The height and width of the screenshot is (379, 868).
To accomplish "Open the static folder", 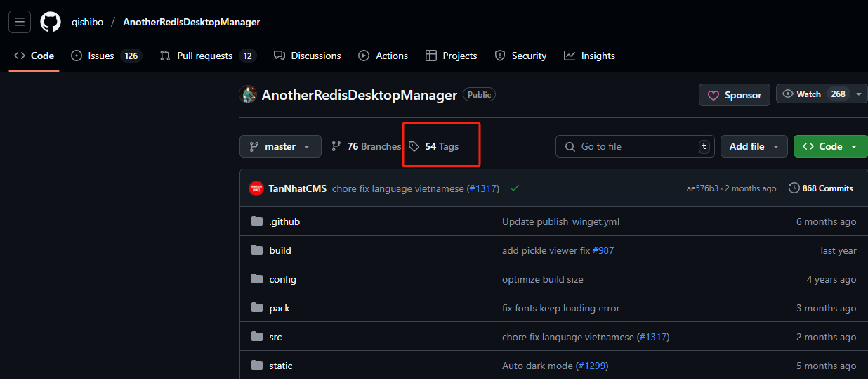I will [281, 366].
